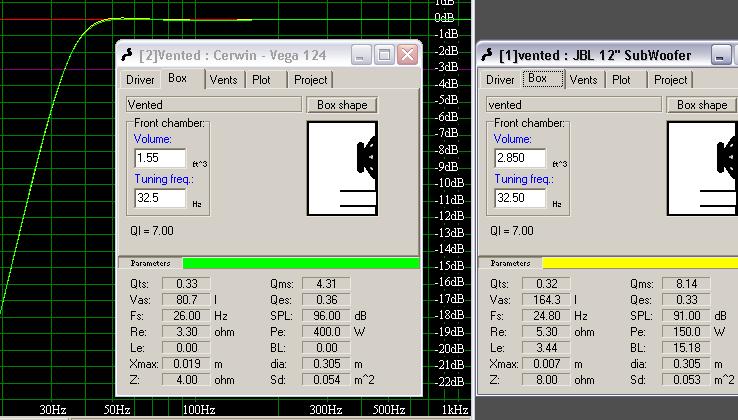
Task: Select the Box tab in Cerwin-Vega window
Action: [178, 78]
